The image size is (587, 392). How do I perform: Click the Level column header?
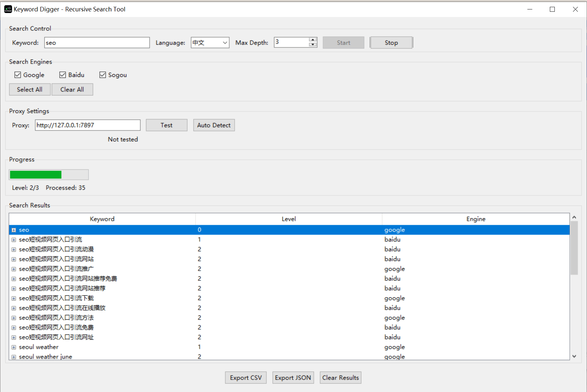click(x=289, y=219)
